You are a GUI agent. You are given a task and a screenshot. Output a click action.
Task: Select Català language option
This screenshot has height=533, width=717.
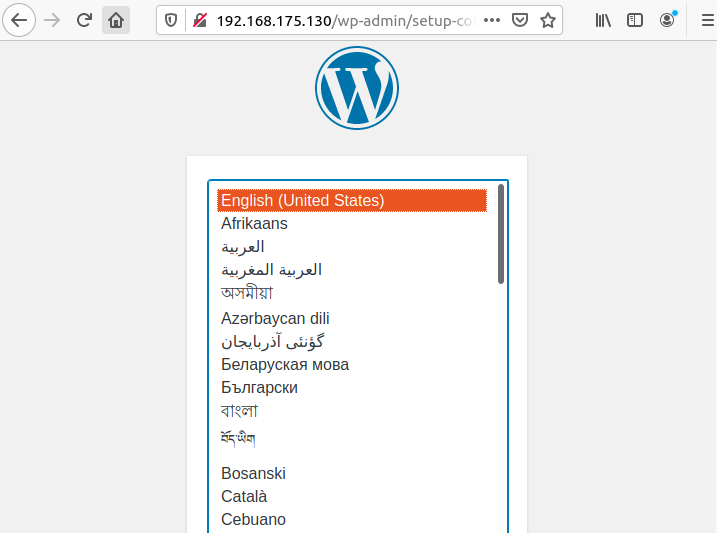[x=352, y=496]
